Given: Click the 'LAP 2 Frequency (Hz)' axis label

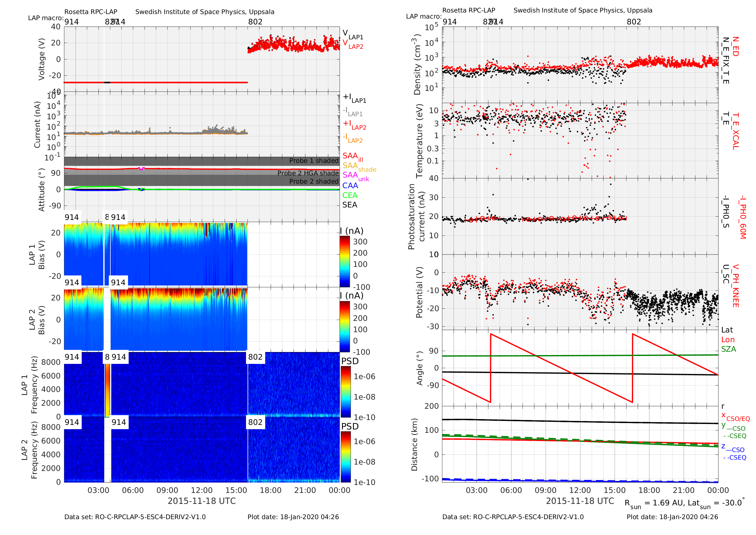Looking at the screenshot, I should click(29, 450).
